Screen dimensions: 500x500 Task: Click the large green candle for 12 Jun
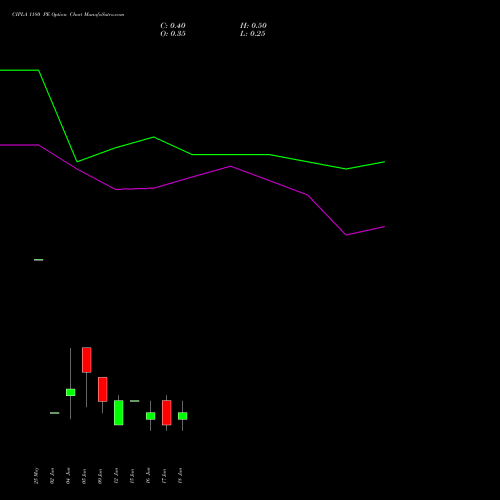point(119,413)
